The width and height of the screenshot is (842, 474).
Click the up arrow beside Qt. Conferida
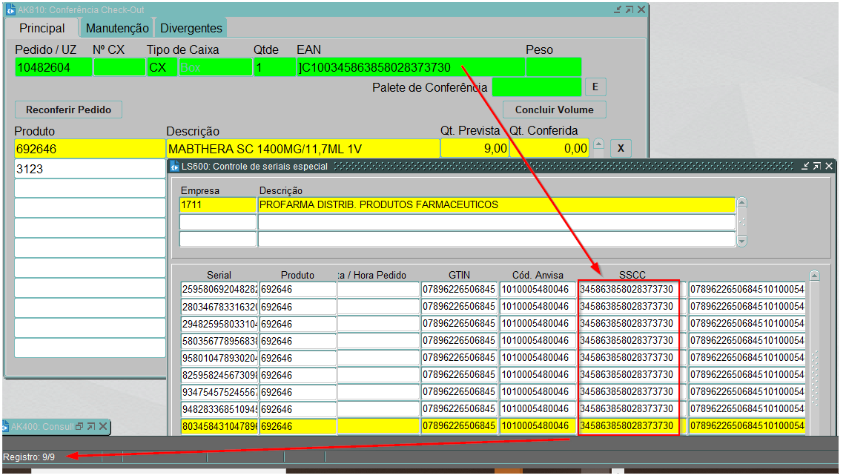598,144
